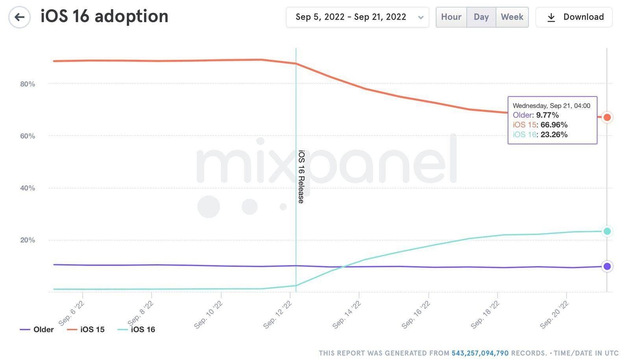Click the teal iOS 16 legend swatch
630x364 pixels.
pyautogui.click(x=122, y=330)
